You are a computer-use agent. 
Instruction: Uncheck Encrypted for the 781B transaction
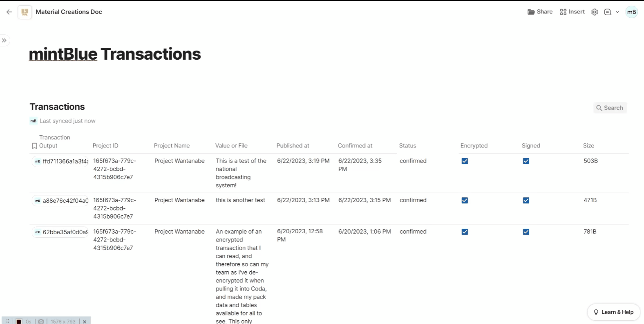(465, 232)
